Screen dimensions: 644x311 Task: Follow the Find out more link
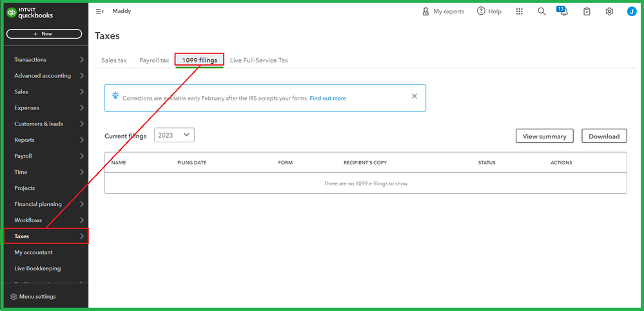(x=327, y=99)
